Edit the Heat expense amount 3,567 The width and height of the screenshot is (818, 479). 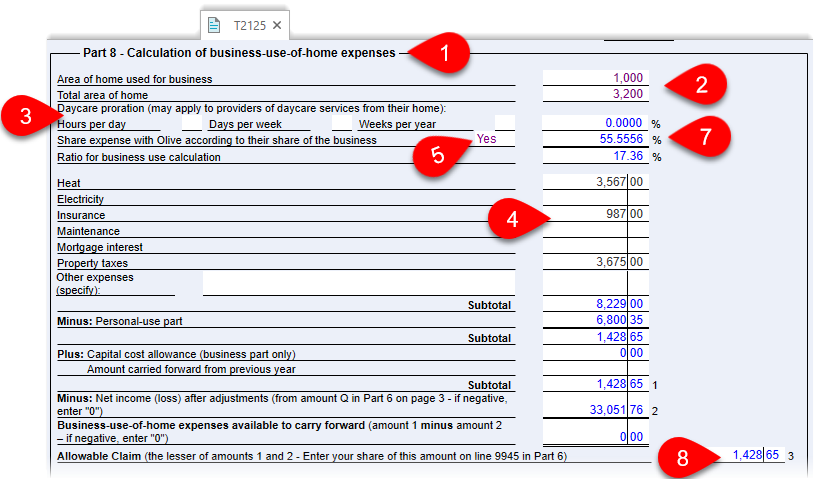[x=595, y=182]
